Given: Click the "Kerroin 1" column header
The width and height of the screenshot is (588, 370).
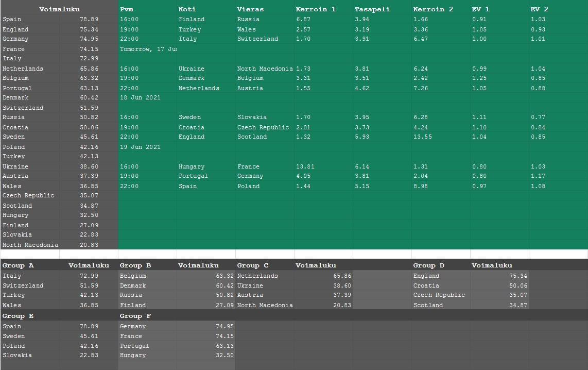Looking at the screenshot, I should [315, 9].
